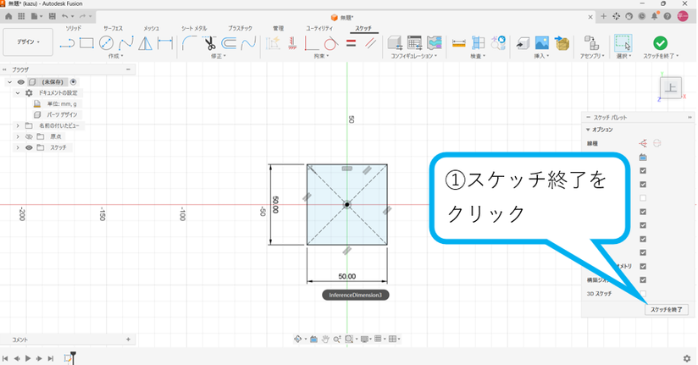Click the Home icon in top bar

click(8, 16)
